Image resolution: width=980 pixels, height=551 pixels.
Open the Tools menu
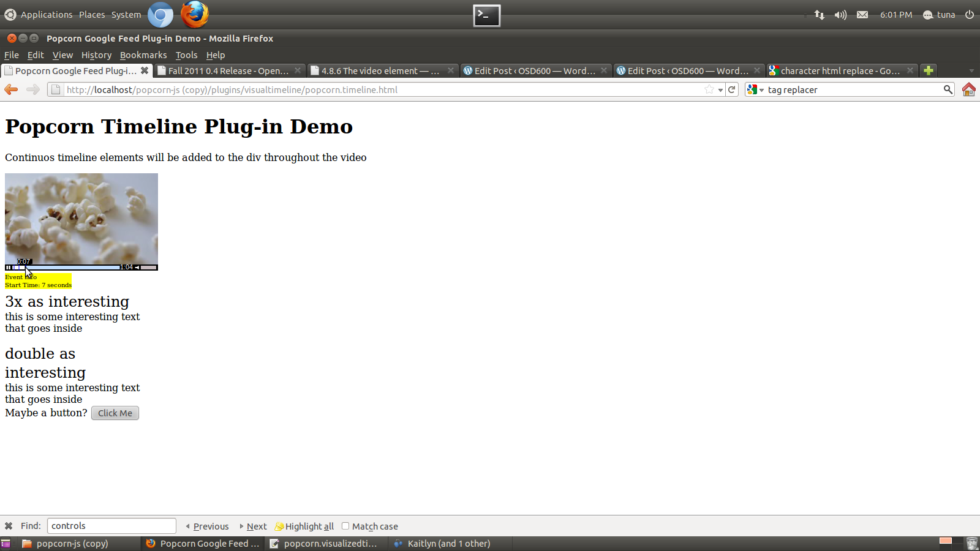pos(187,55)
